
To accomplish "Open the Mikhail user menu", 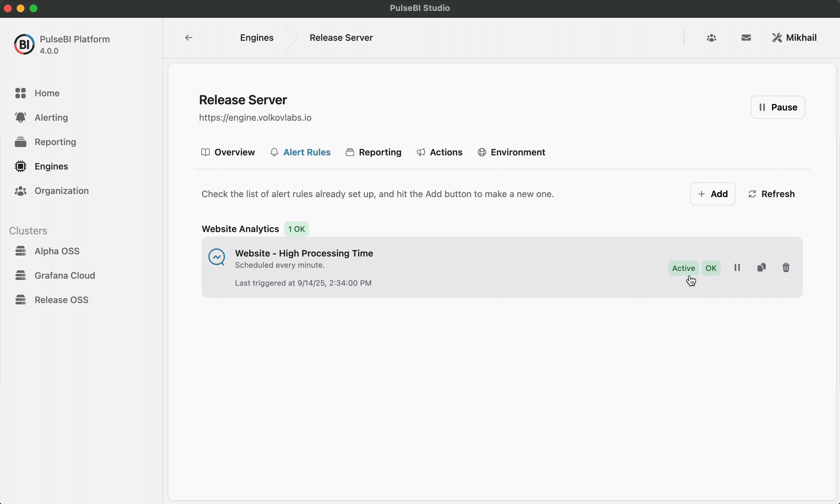I will click(x=794, y=38).
